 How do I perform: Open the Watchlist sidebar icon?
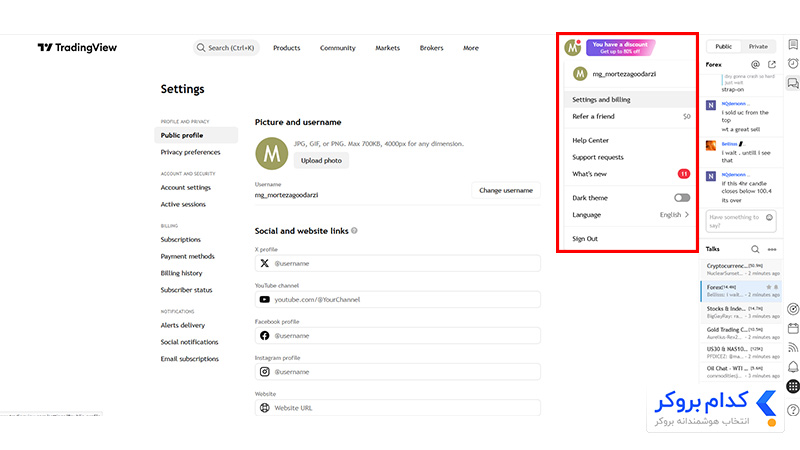click(x=793, y=44)
